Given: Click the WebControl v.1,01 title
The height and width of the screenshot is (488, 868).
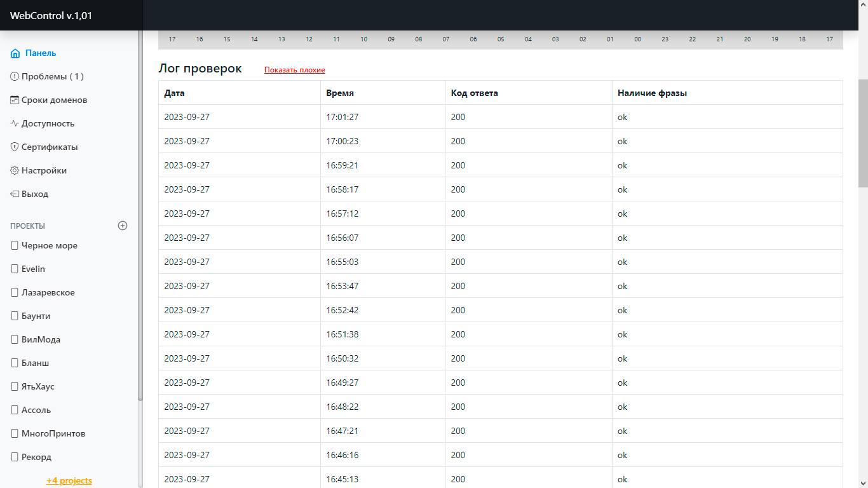Looking at the screenshot, I should point(51,15).
